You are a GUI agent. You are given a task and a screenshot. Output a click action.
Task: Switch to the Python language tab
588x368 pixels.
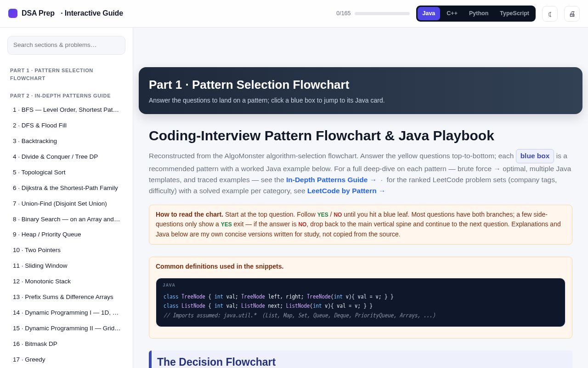[x=479, y=13]
